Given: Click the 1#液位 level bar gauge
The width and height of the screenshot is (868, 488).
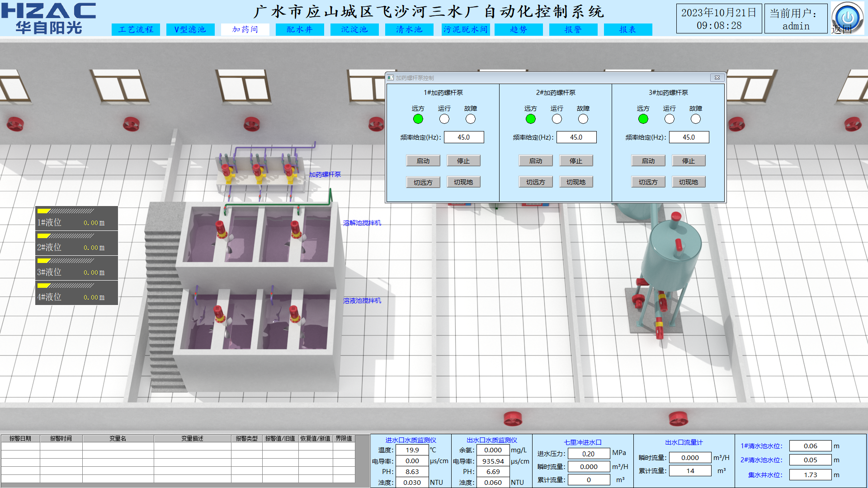Looking at the screenshot, I should pyautogui.click(x=66, y=211).
